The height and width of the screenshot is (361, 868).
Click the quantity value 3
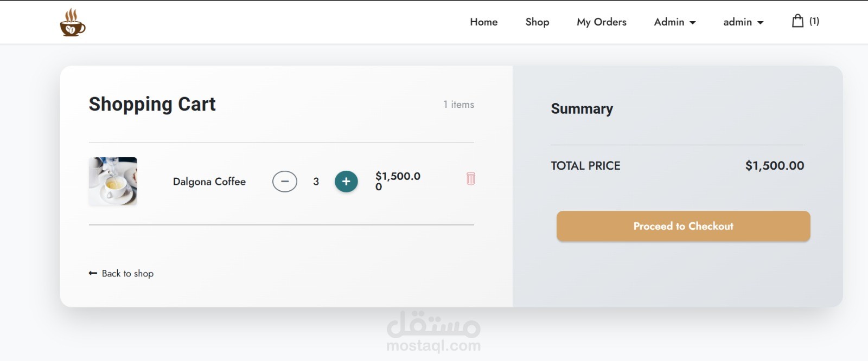point(316,182)
